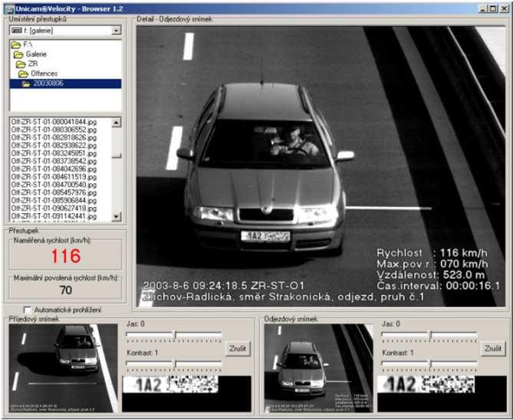The width and height of the screenshot is (513, 420).
Task: Select file Off-ZR-ST-01-080041844.jpg
Action: coord(54,122)
